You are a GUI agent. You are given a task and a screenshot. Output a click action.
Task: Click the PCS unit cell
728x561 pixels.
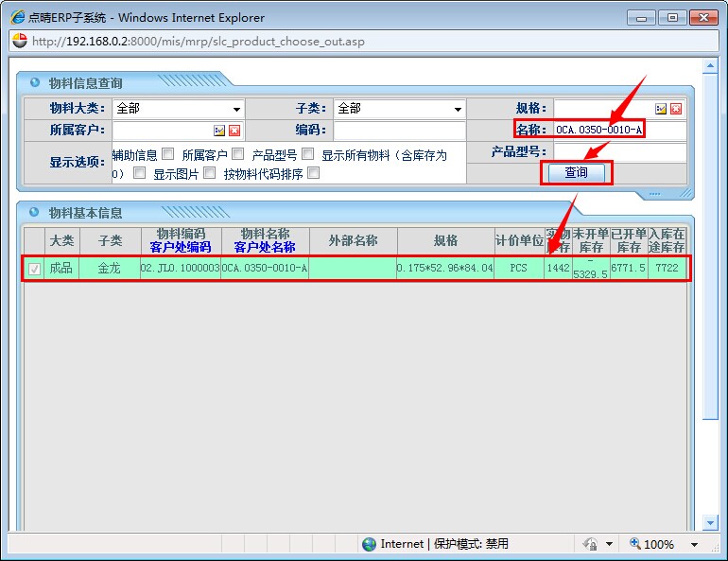tap(519, 268)
